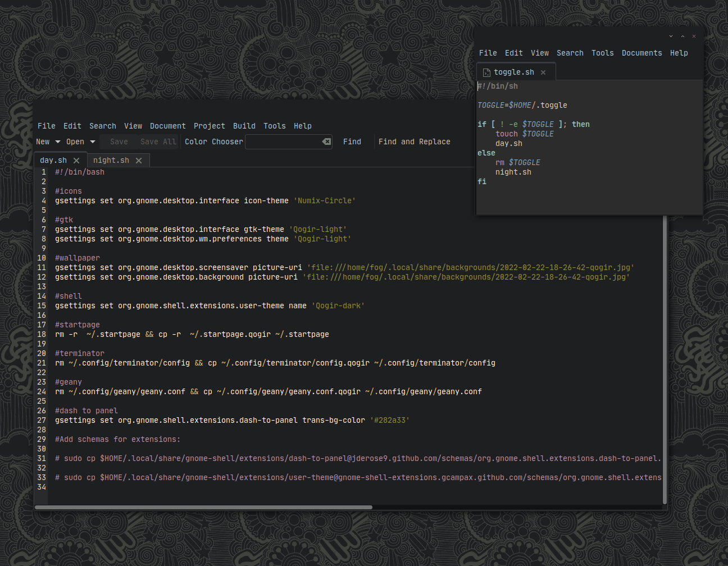Click the New toolbar button

(43, 142)
